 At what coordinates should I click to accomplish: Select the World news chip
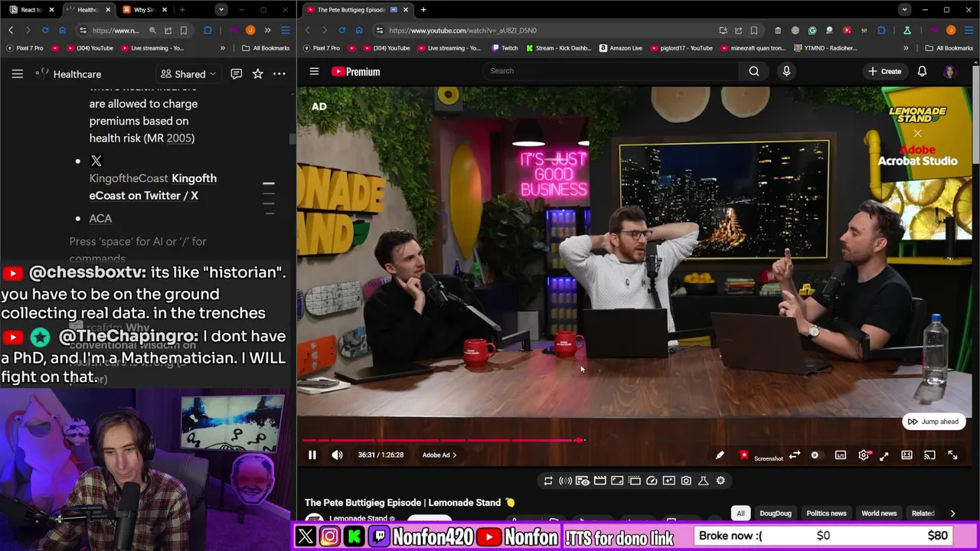click(x=879, y=514)
